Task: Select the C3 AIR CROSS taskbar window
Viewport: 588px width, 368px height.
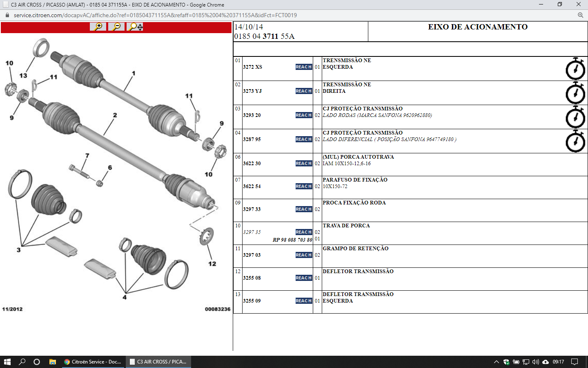Action: 158,362
